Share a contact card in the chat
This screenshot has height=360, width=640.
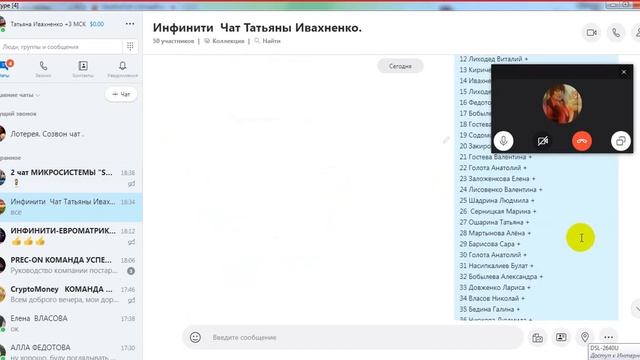[x=561, y=337]
